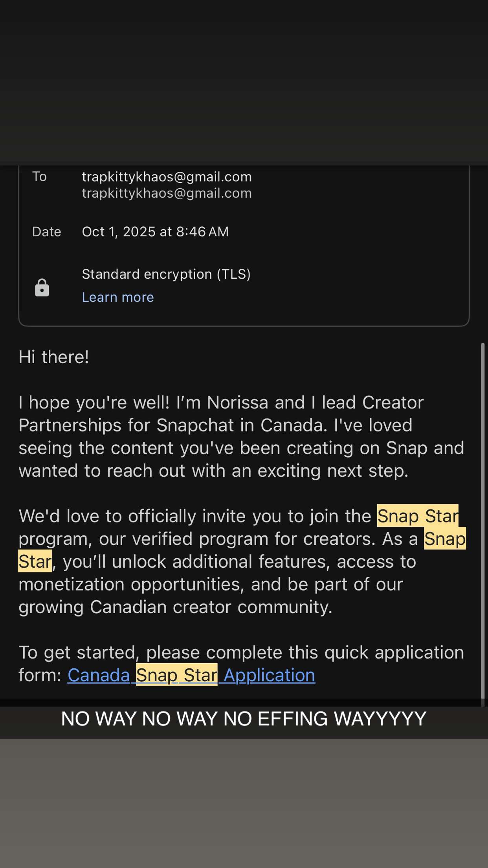Image resolution: width=488 pixels, height=868 pixels.
Task: Click the "To get started" sentence
Action: (x=241, y=653)
